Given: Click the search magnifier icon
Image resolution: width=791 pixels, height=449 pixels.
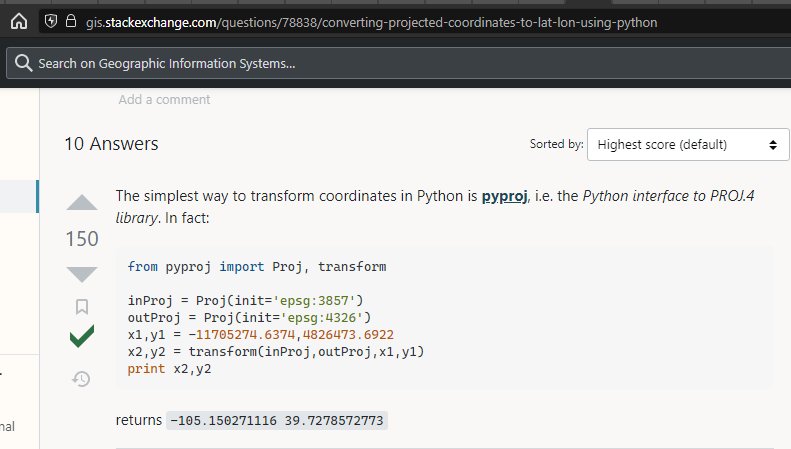Looking at the screenshot, I should (x=23, y=63).
